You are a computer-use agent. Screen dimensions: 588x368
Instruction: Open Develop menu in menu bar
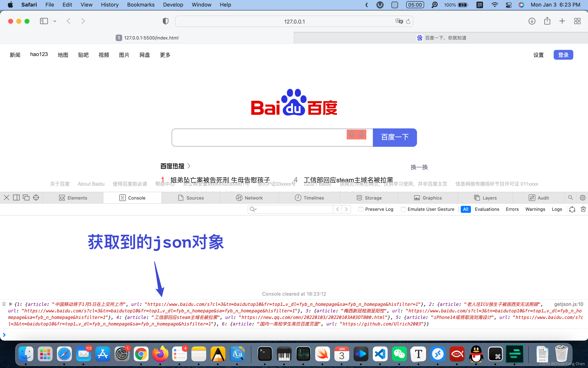(173, 5)
